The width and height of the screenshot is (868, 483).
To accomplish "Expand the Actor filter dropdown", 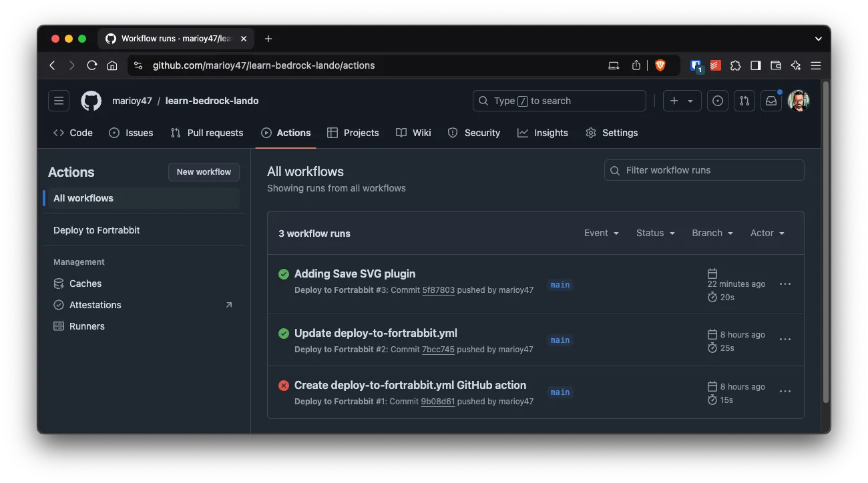I will pyautogui.click(x=767, y=233).
